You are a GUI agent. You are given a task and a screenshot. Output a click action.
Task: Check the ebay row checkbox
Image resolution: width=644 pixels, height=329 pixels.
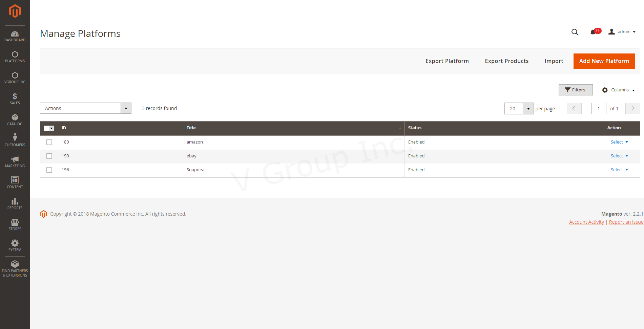coord(49,156)
